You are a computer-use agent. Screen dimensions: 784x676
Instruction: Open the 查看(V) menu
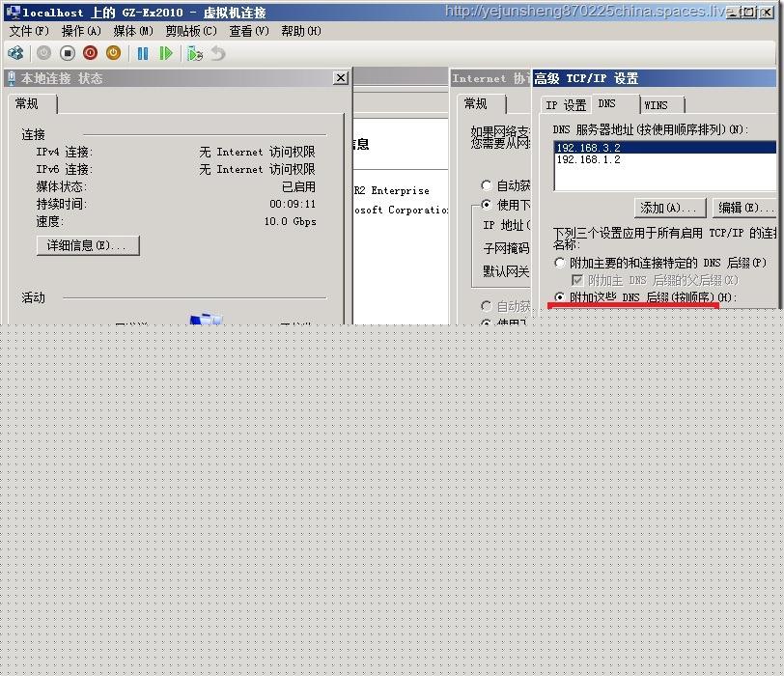point(248,31)
